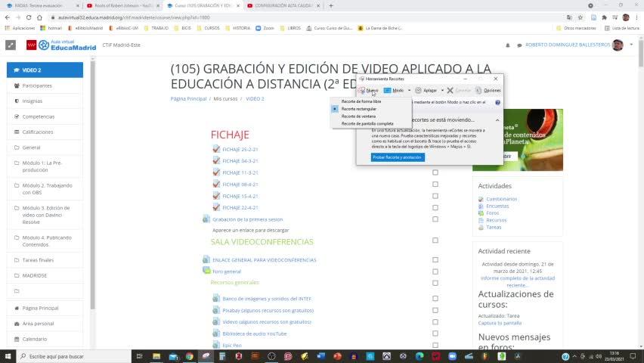Toggle checkbox for 'Banco de imágenes y sonidos del INTEF'
The image size is (644, 363).
[x=435, y=299]
